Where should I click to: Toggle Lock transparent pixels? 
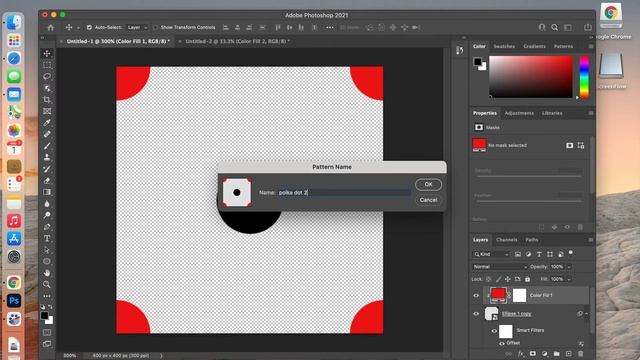[488, 279]
